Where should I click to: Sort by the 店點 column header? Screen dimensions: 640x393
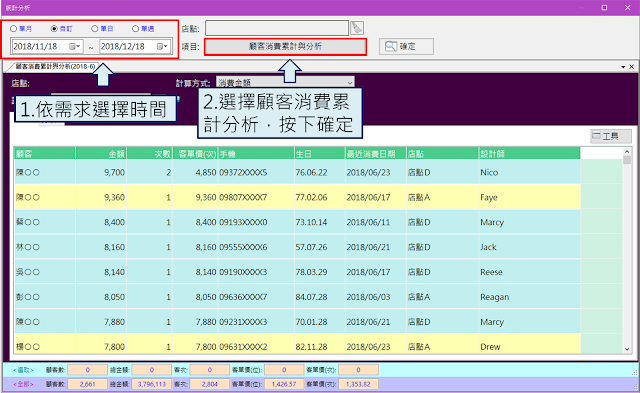pos(442,154)
